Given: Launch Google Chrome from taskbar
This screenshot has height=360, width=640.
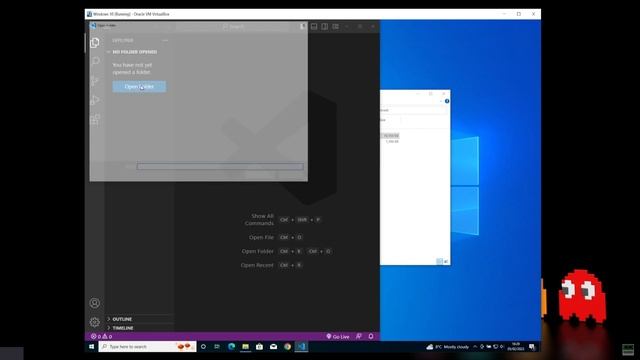Looking at the screenshot, I should click(x=287, y=347).
